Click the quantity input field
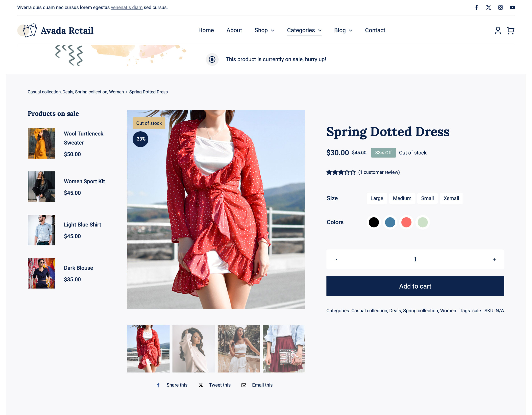This screenshot has height=415, width=532. click(x=415, y=259)
